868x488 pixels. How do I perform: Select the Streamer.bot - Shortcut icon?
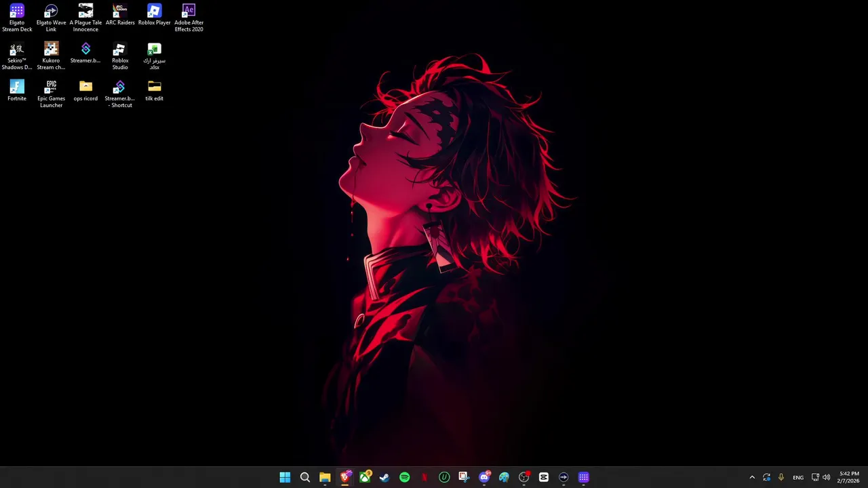point(120,94)
